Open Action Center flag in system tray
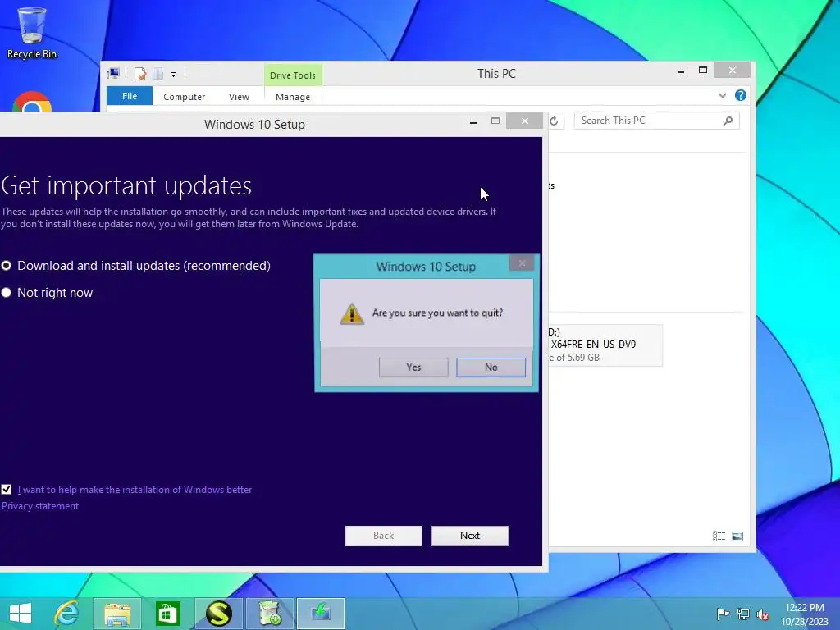The height and width of the screenshot is (630, 840). 723,614
